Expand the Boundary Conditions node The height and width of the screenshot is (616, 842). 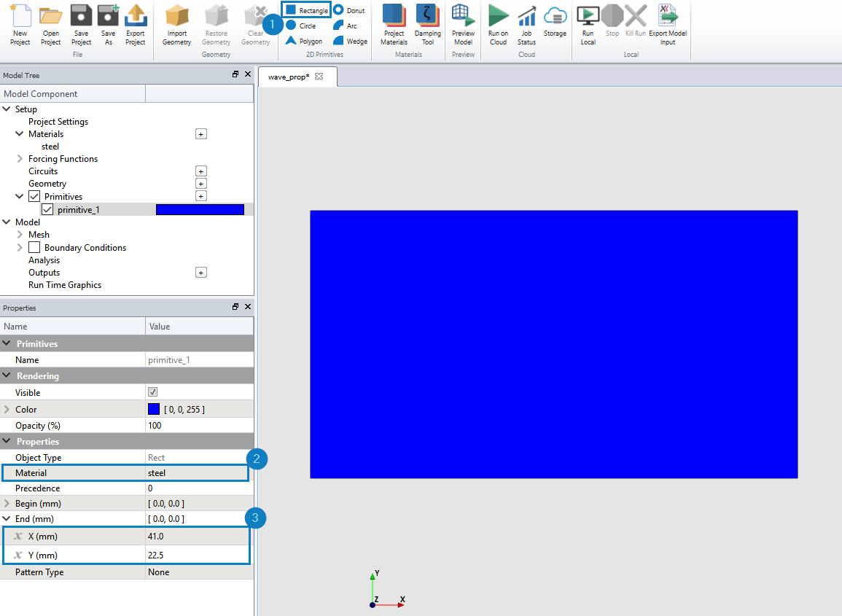click(20, 247)
